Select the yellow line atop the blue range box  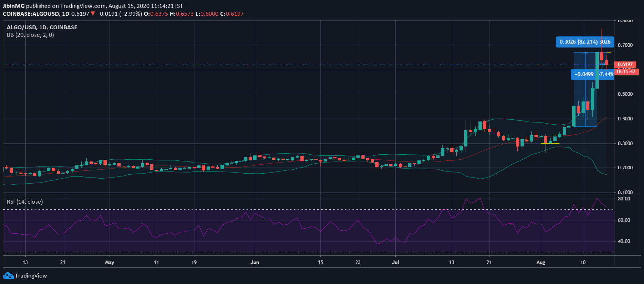(599, 53)
